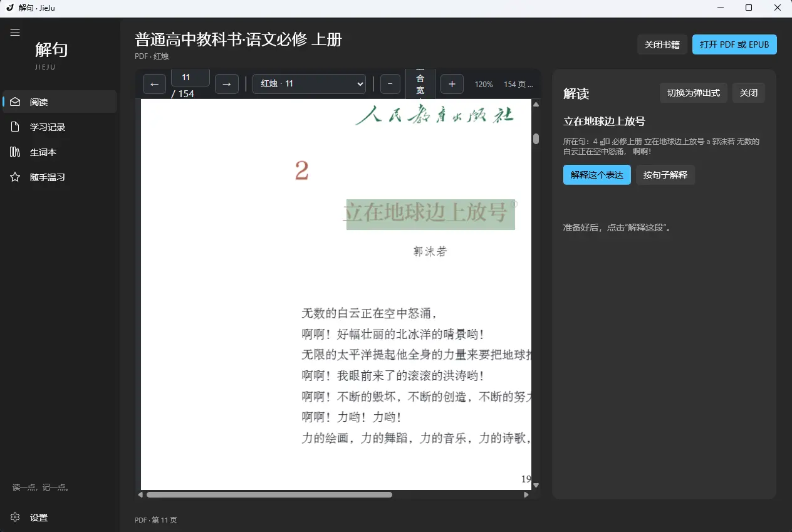The width and height of the screenshot is (792, 532).
Task: Click the vertical scrollbar thumb of PDF viewer
Action: 536,138
